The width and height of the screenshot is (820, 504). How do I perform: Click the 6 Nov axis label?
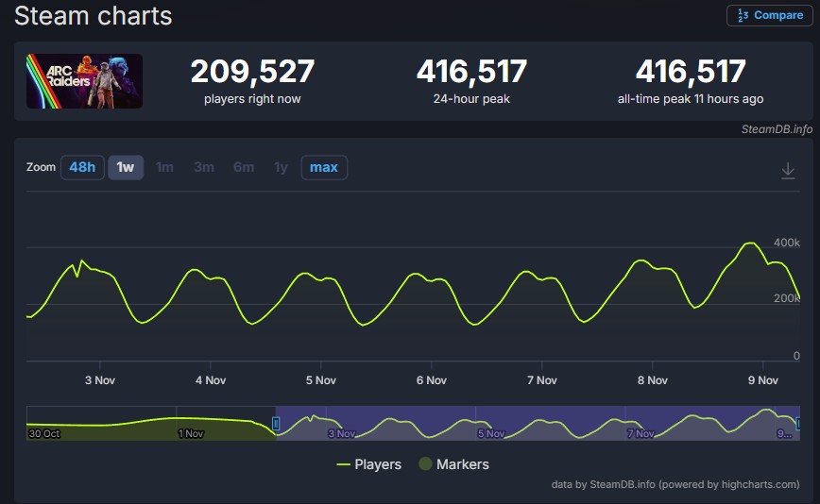pos(432,380)
